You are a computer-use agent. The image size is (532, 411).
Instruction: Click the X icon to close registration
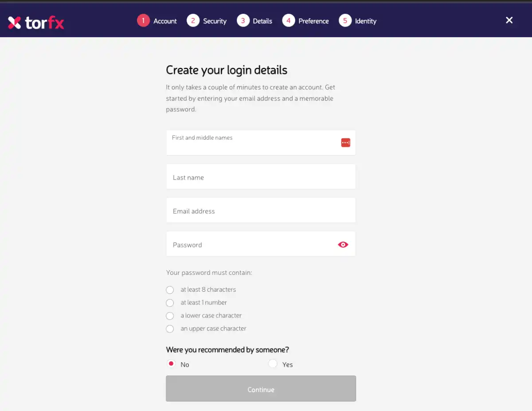coord(509,20)
